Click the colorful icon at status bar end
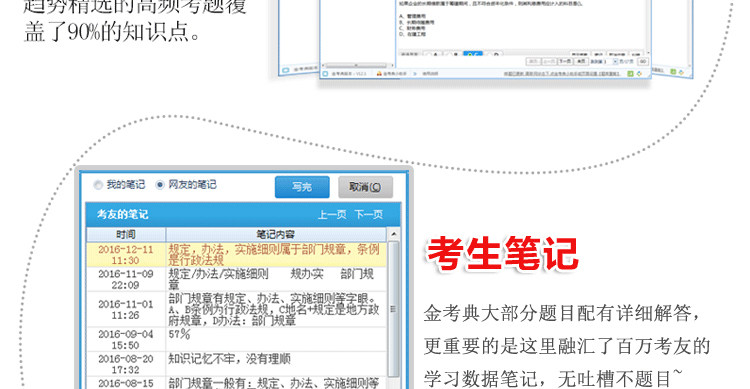750x389 pixels. pos(640,73)
